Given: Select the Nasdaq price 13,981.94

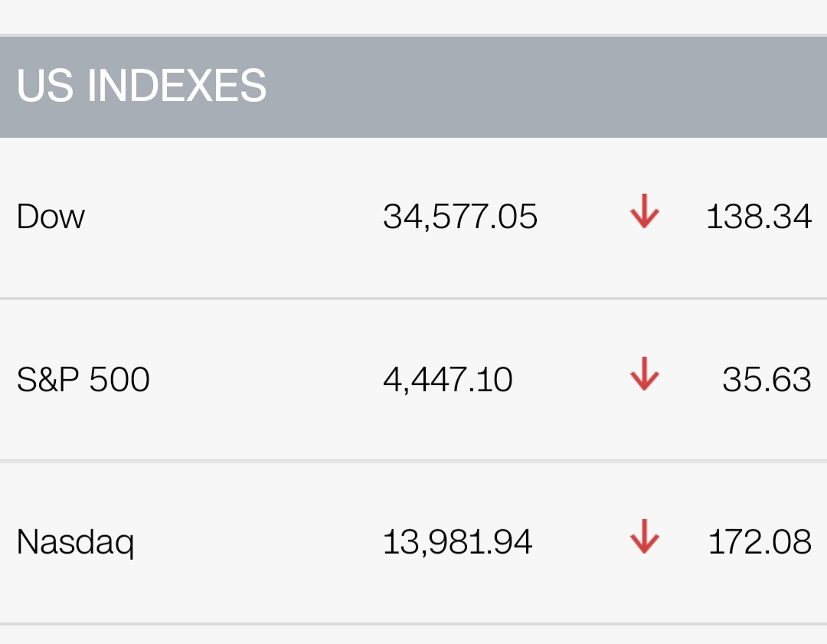Looking at the screenshot, I should click(457, 543).
